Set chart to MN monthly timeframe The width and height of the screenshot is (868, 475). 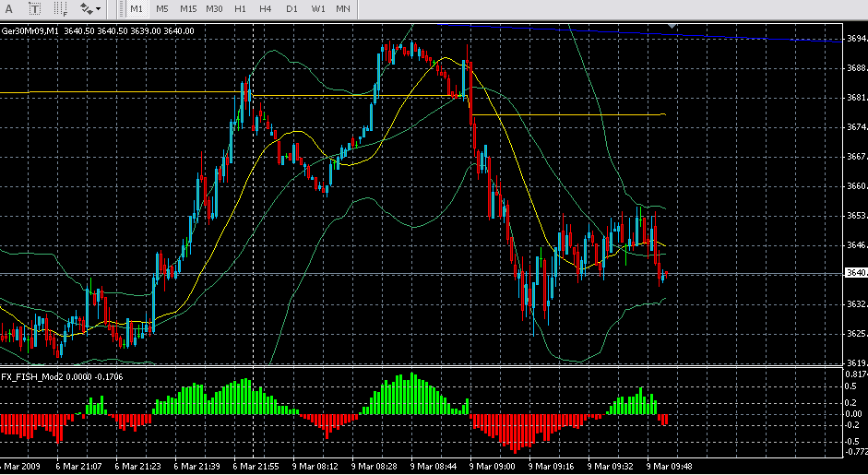(343, 8)
